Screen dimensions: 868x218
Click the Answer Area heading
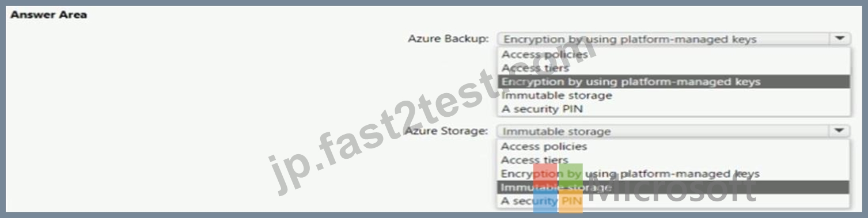[49, 14]
